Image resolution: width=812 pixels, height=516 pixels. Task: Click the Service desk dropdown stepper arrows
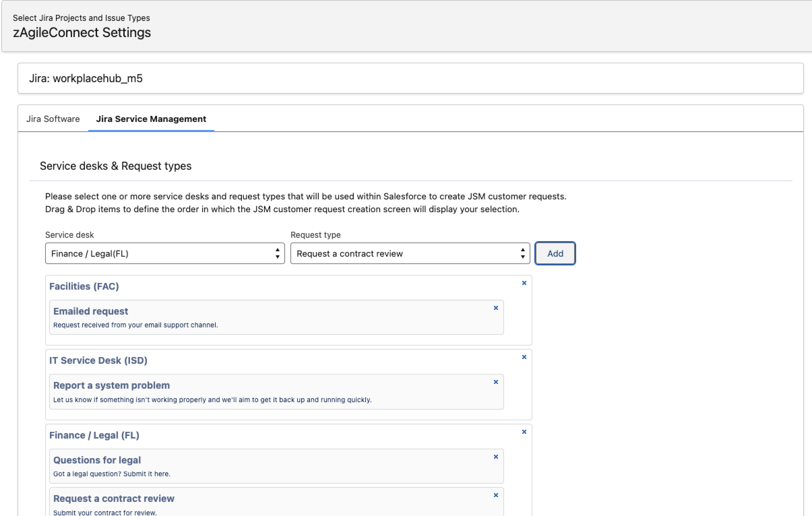(x=277, y=253)
